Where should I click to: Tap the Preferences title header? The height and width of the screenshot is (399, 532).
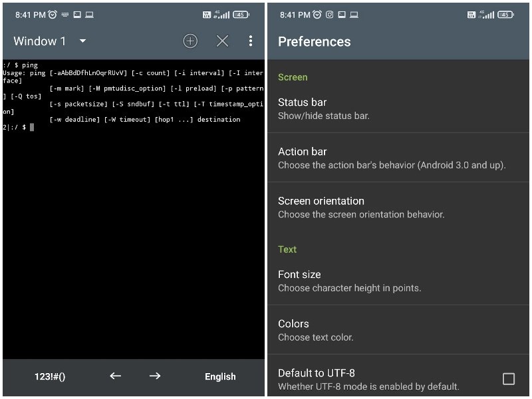(314, 41)
